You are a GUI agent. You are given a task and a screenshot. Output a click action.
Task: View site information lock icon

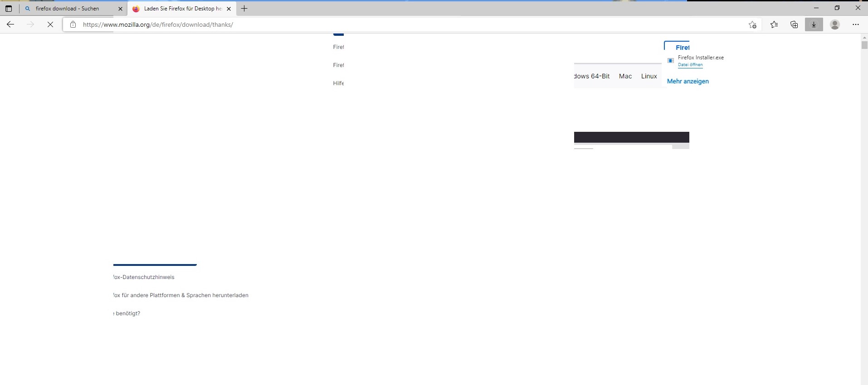point(73,24)
